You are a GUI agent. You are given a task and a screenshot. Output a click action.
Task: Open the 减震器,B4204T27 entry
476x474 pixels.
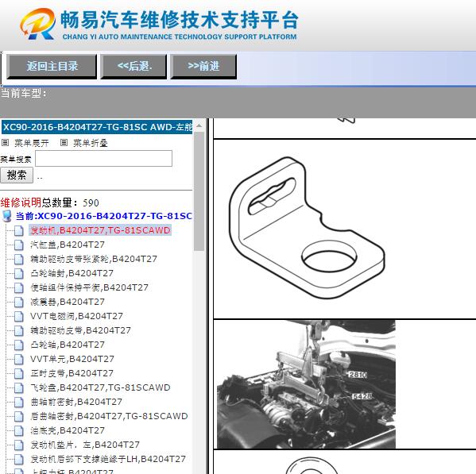[x=68, y=302]
